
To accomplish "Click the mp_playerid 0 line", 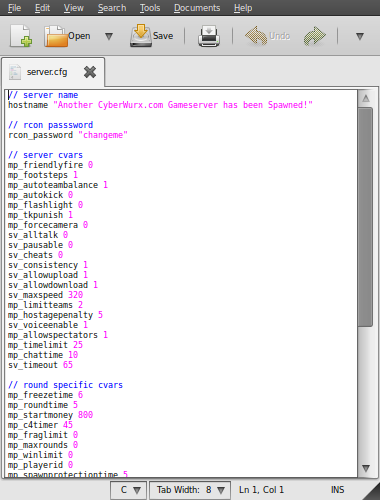I will pyautogui.click(x=40, y=465).
